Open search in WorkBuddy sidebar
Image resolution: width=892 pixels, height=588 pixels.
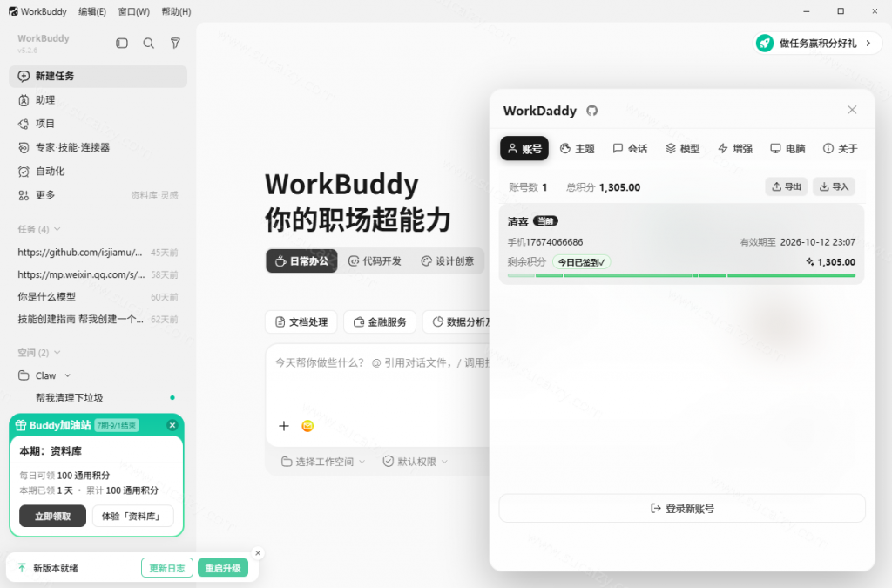[x=148, y=44]
